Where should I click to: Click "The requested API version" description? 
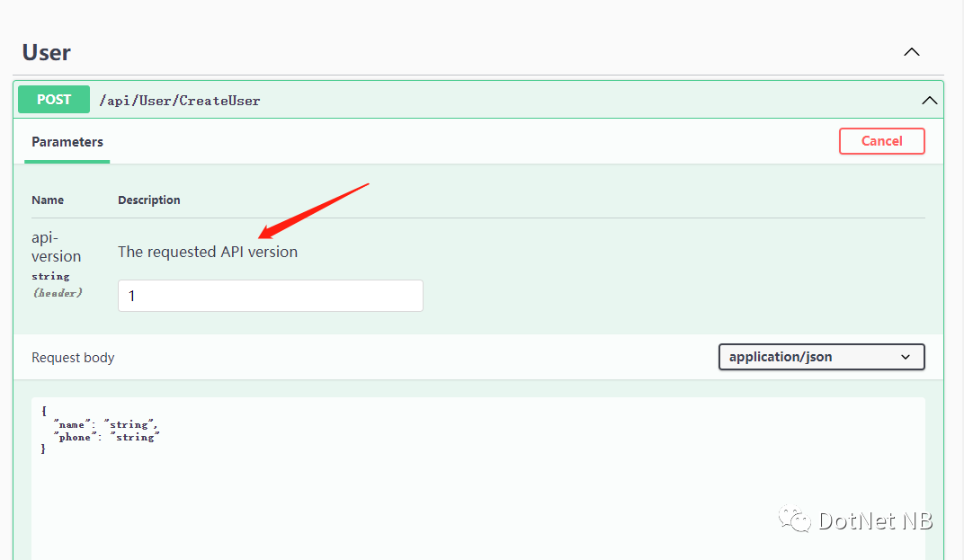coord(208,252)
